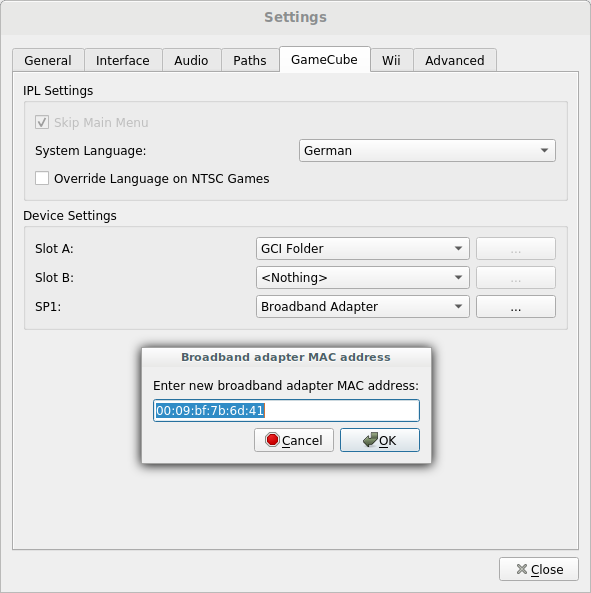This screenshot has width=591, height=593.
Task: Open the System Language dropdown
Action: (427, 151)
